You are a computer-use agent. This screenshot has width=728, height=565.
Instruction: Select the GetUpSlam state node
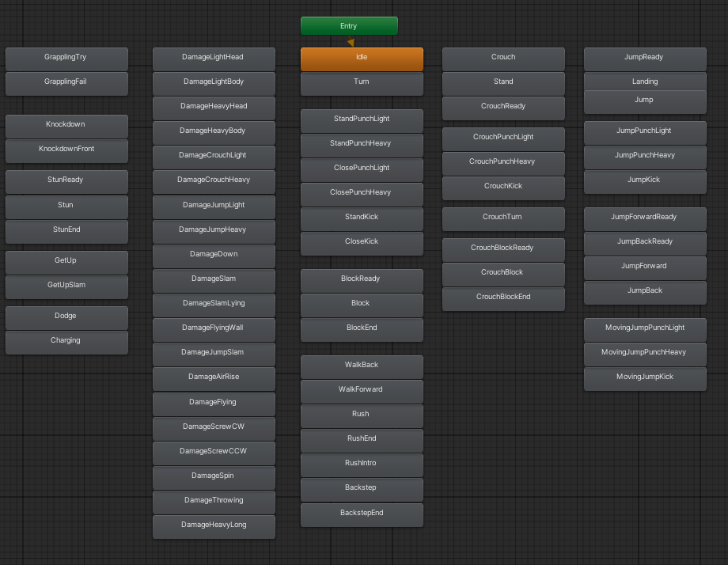pos(66,286)
